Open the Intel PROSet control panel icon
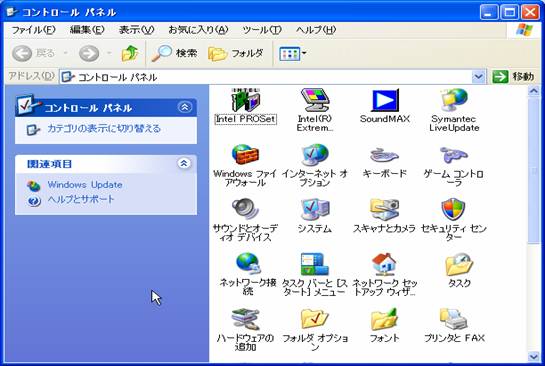The width and height of the screenshot is (545, 366). click(x=246, y=100)
